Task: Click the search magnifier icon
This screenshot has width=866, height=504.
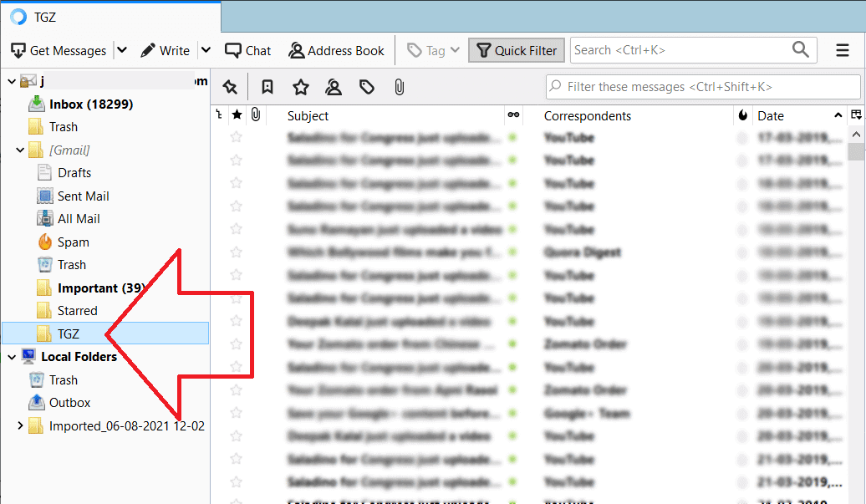Action: [x=800, y=49]
